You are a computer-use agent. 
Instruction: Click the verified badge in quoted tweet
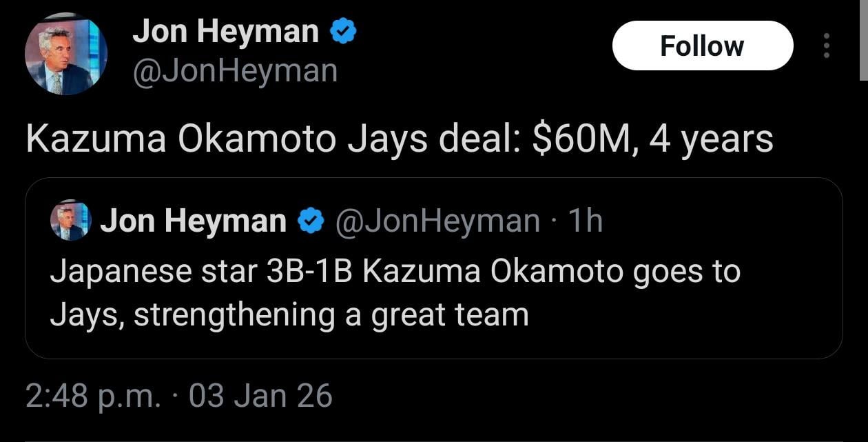click(x=309, y=219)
